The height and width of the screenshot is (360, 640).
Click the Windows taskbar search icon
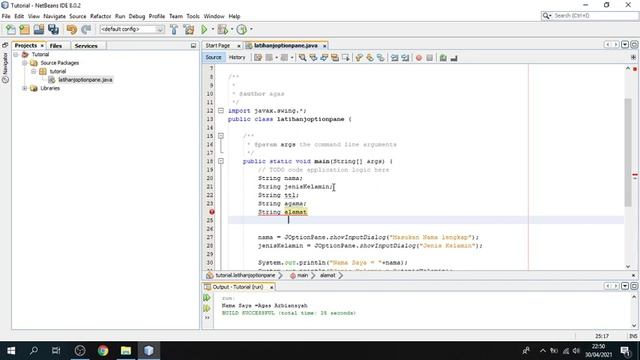click(x=34, y=351)
